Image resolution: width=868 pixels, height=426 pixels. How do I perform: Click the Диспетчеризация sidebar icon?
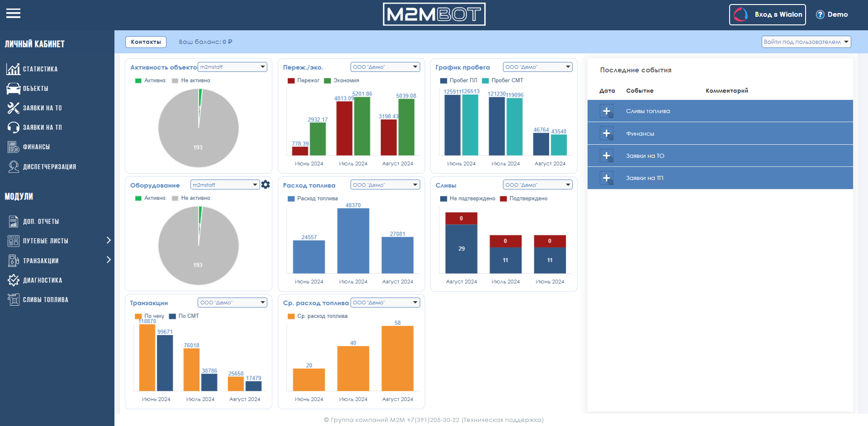14,166
